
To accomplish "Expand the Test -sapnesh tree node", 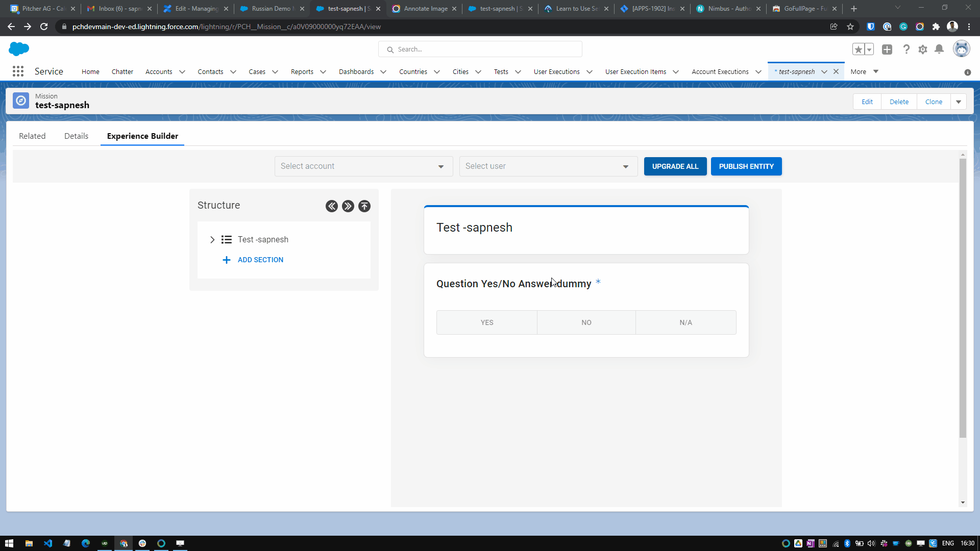I will coord(212,240).
